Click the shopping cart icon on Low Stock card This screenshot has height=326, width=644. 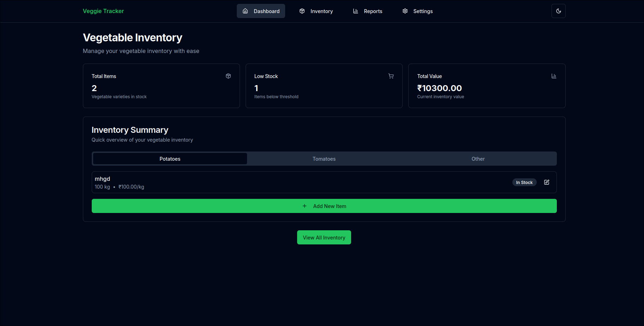391,76
